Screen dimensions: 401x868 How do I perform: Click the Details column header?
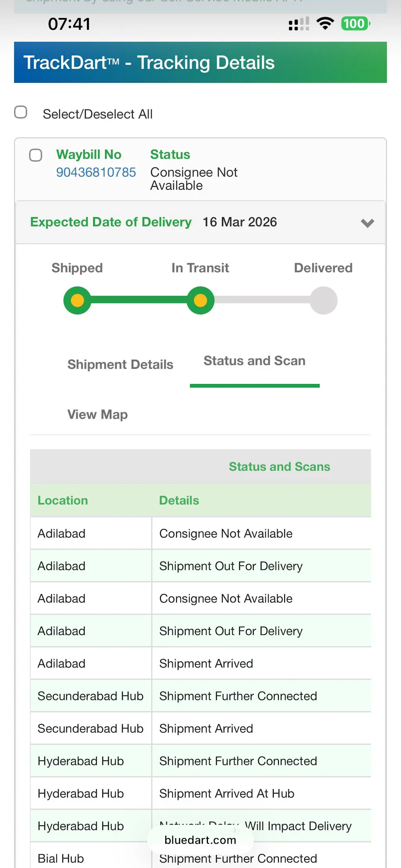pos(179,500)
